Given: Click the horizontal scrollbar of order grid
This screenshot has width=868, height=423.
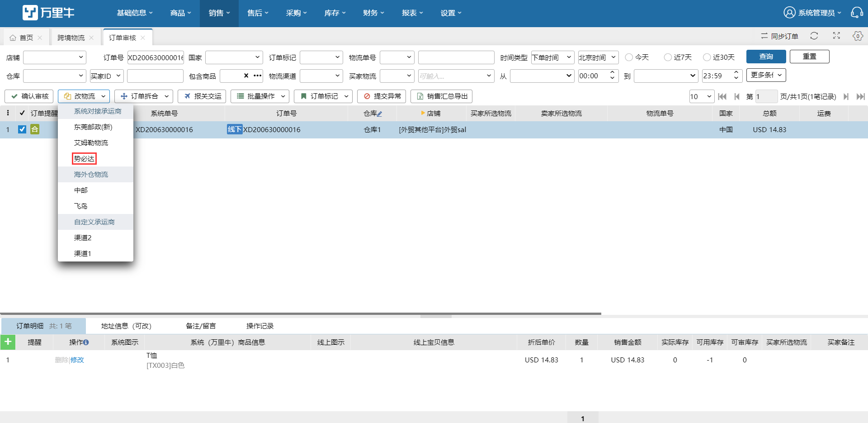Looking at the screenshot, I should click(x=301, y=314).
